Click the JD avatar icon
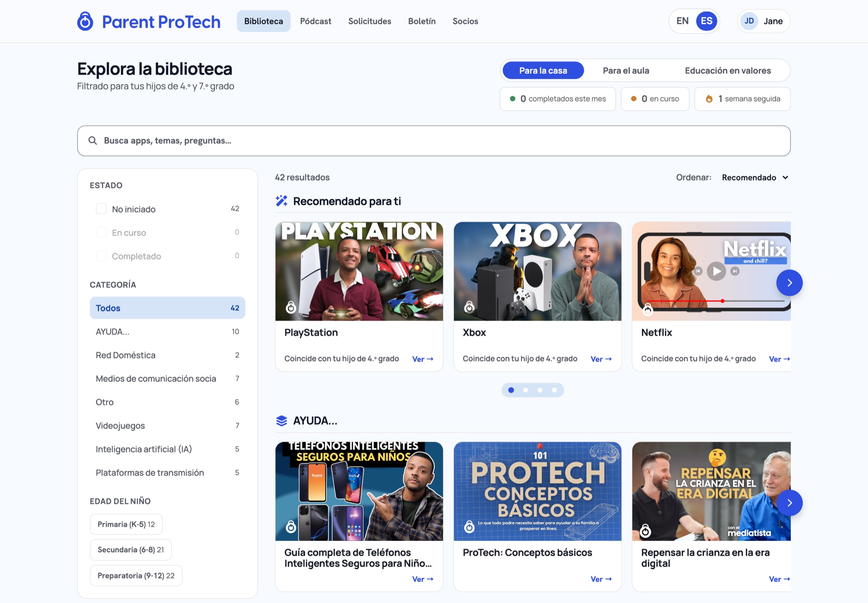Screen dimensions: 868x603 749,21
